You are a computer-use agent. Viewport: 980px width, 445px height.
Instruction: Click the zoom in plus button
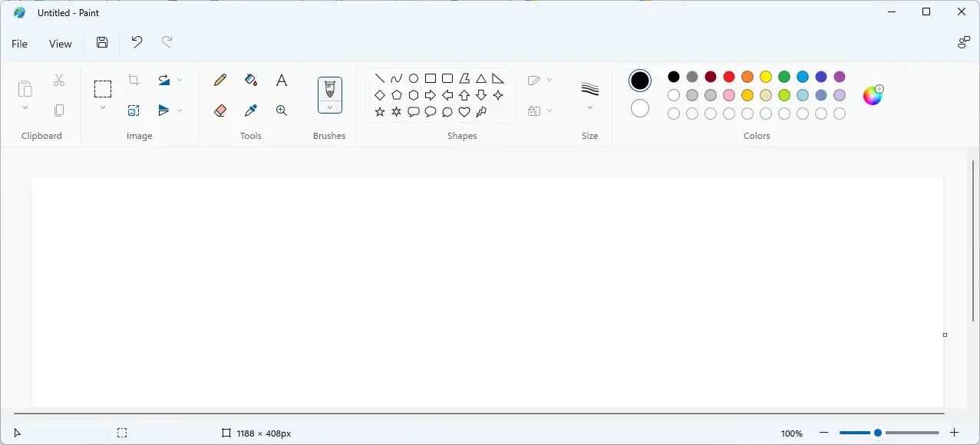(x=954, y=433)
